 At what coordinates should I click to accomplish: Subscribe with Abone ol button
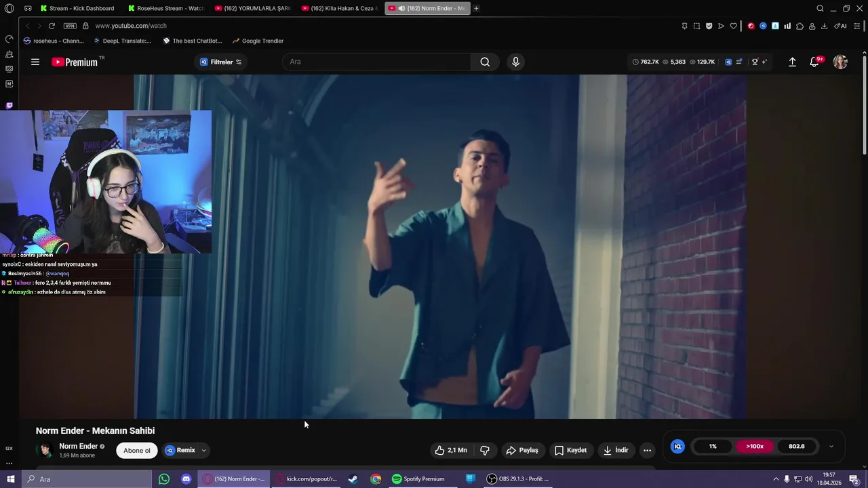click(137, 451)
